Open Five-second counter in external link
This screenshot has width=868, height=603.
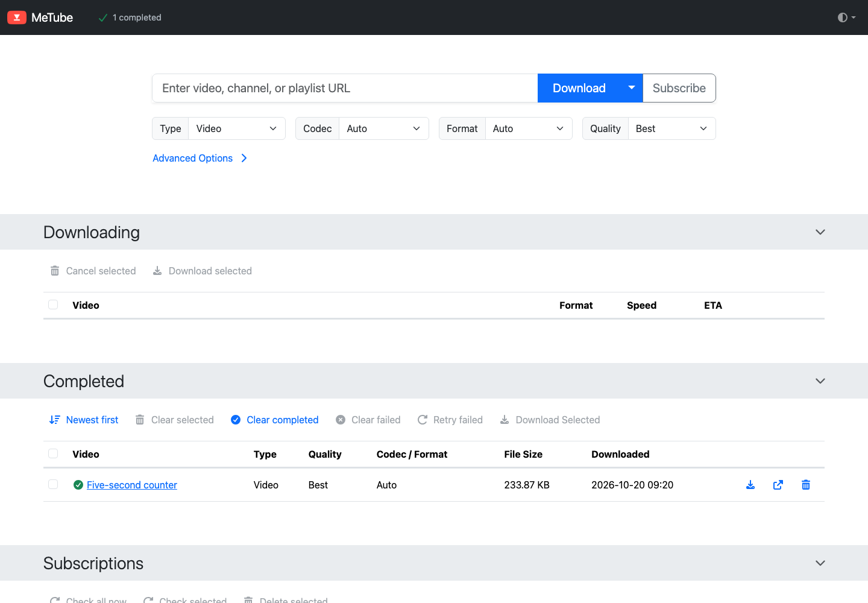pyautogui.click(x=778, y=485)
